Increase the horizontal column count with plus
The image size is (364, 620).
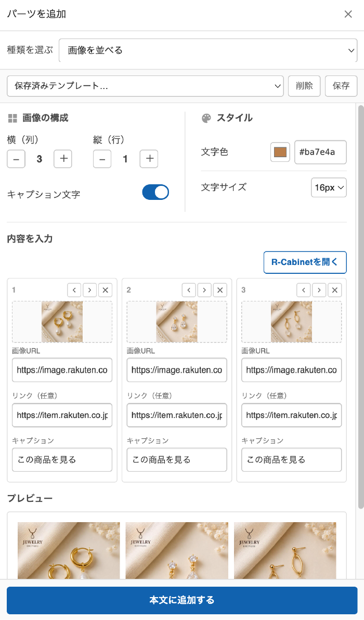63,159
